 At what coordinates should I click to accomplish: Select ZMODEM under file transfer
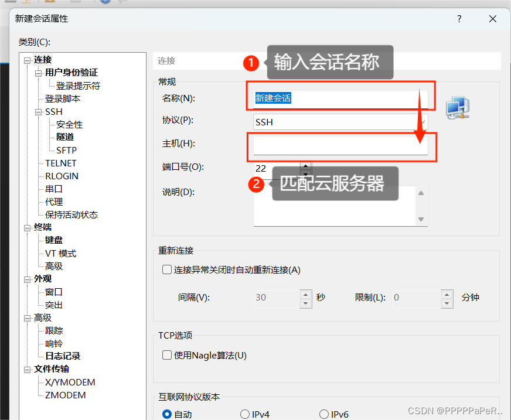66,395
